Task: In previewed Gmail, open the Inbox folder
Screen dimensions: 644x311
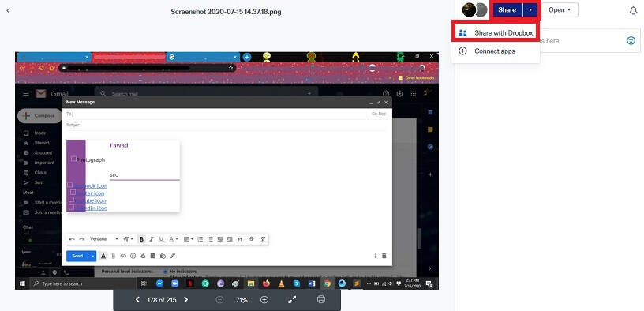Action: (40, 133)
